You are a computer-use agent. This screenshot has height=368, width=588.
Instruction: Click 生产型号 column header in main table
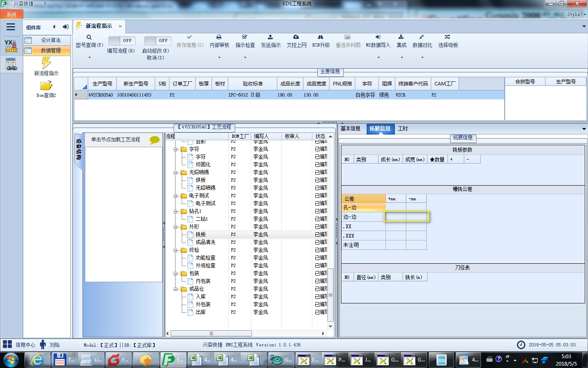[102, 83]
